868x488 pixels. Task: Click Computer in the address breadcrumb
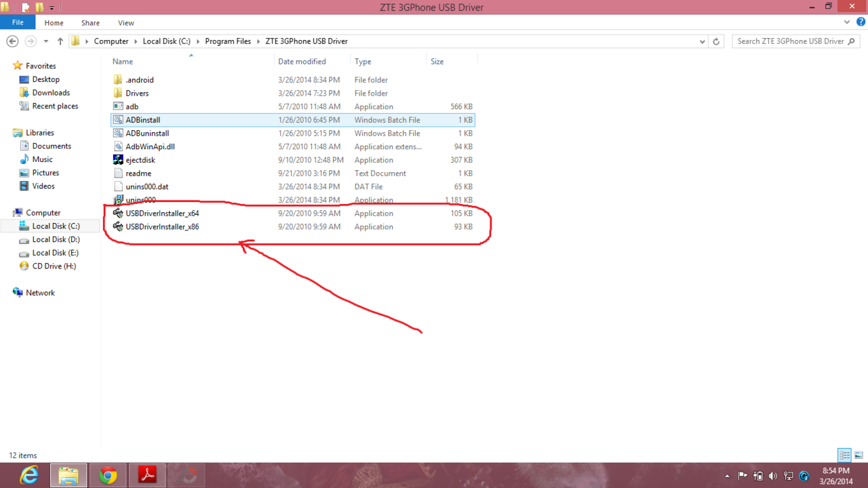click(x=111, y=41)
